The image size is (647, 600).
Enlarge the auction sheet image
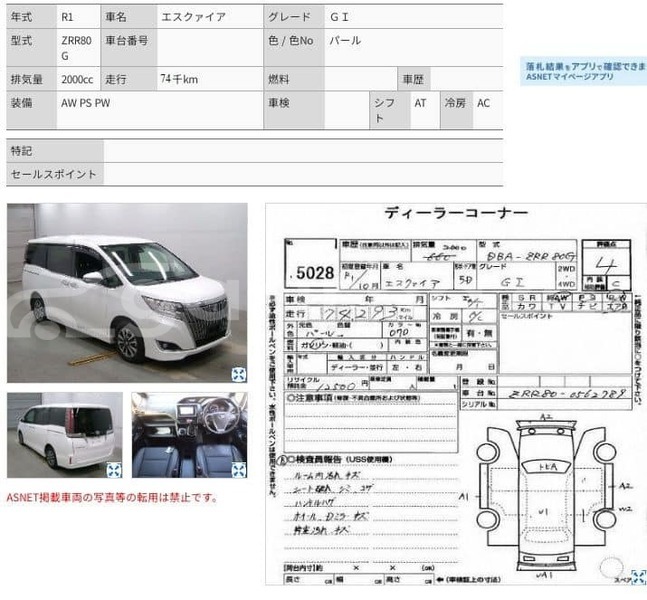638,577
